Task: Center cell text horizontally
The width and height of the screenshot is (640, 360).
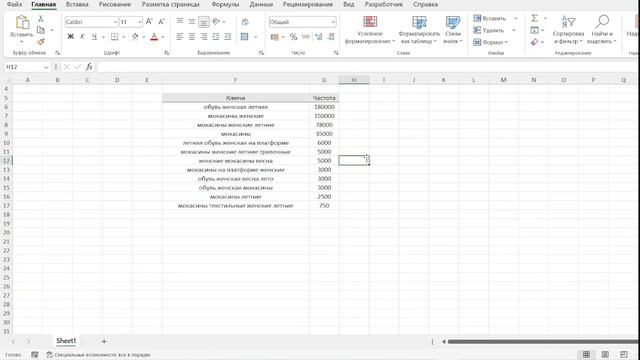Action: click(x=191, y=37)
